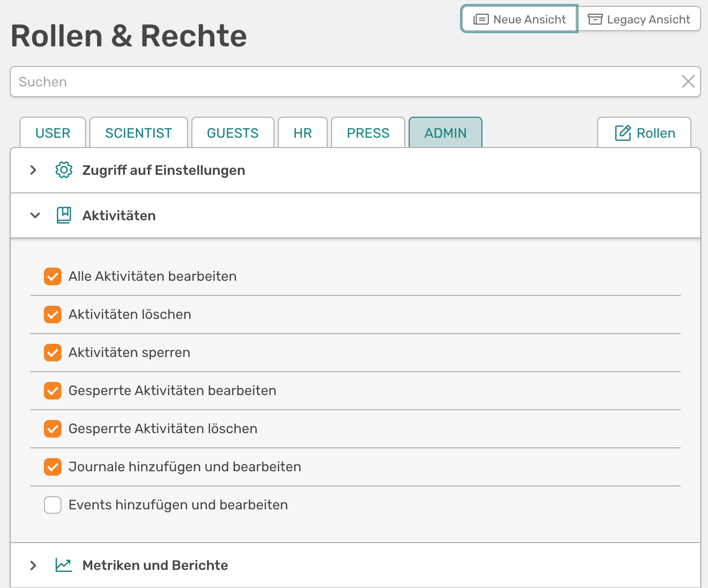Screen dimensions: 708x588
Task: Expand the Metriken und Berichte section
Action: click(x=33, y=565)
